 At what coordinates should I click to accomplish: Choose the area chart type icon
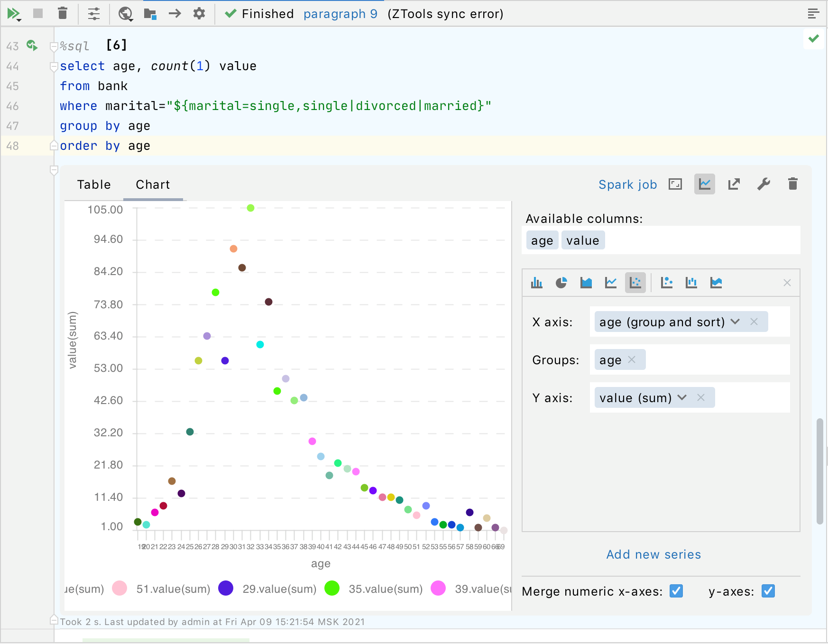point(586,283)
